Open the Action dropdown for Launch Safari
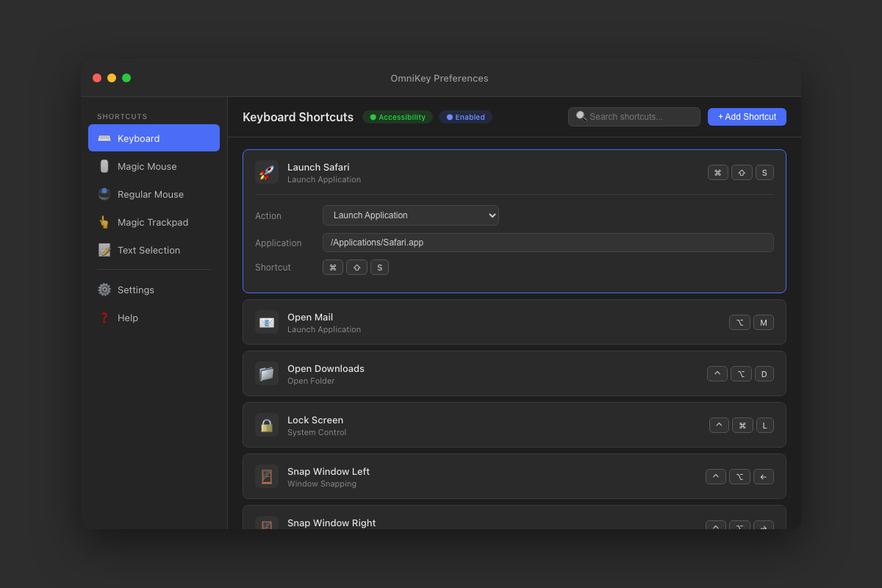The image size is (882, 588). [410, 215]
